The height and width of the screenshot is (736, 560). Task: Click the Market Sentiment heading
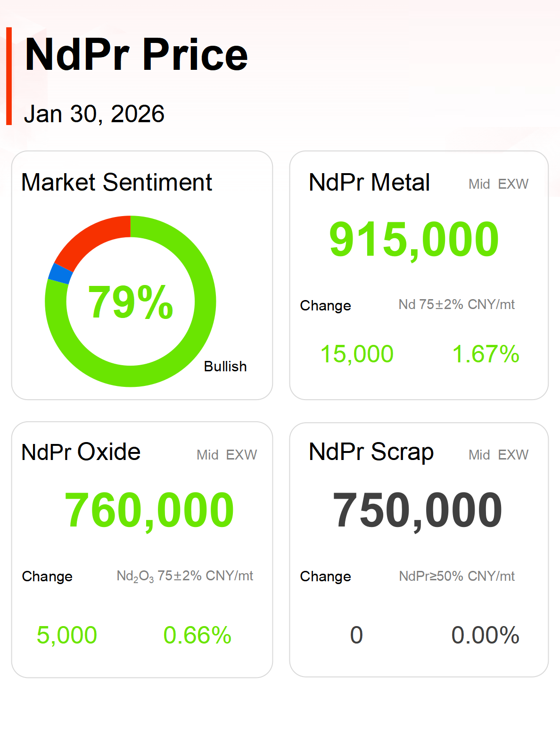coord(117,183)
